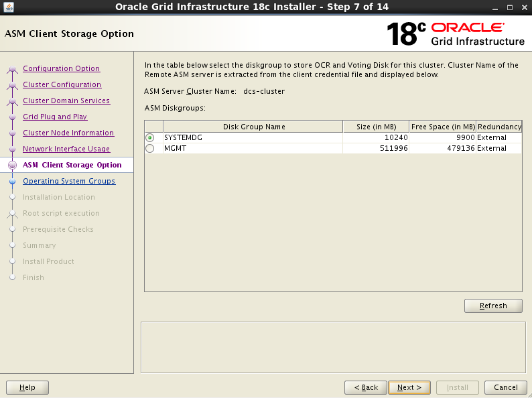The width and height of the screenshot is (532, 398).
Task: Select the current ASM Client Storage Option step
Action: (x=72, y=165)
